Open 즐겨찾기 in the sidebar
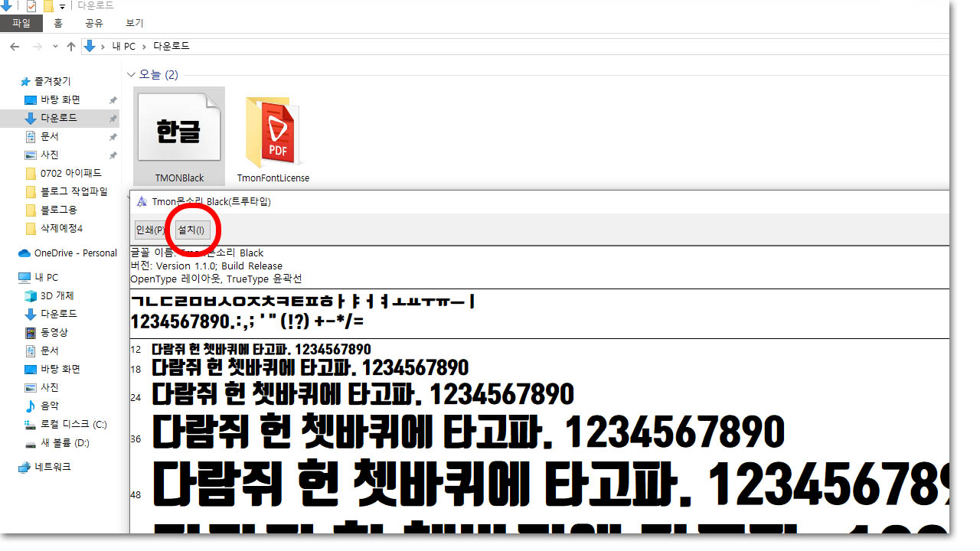 pos(52,81)
